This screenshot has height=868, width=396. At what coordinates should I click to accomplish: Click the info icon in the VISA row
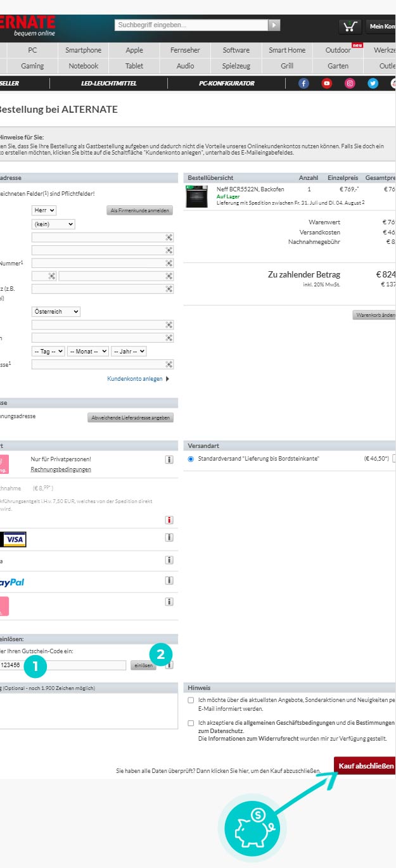(x=169, y=538)
